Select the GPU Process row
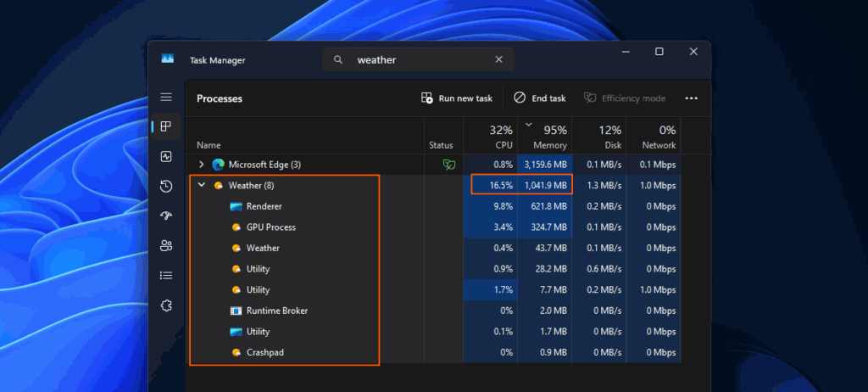The height and width of the screenshot is (392, 868). (x=433, y=227)
